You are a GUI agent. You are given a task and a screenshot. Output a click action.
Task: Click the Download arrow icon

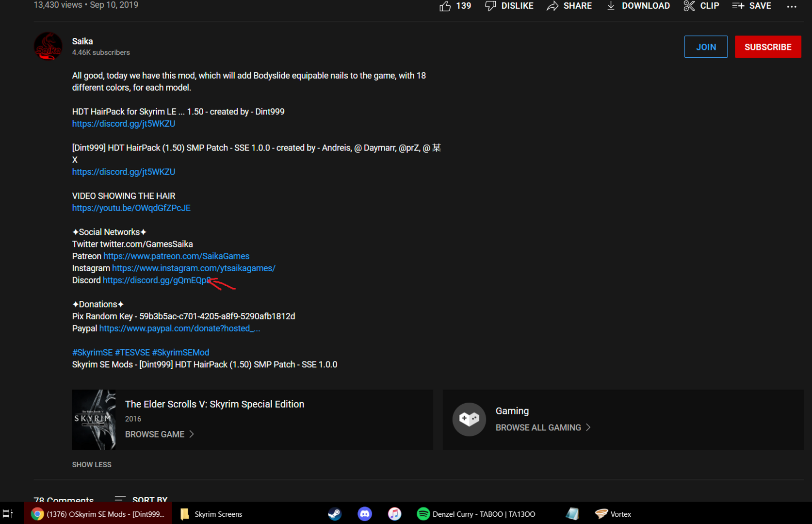pos(611,6)
